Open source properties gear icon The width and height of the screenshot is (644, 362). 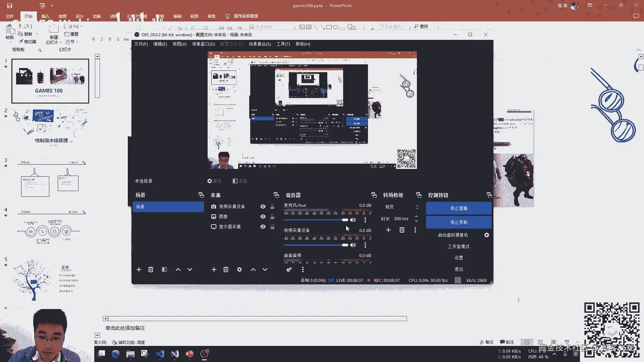[239, 269]
